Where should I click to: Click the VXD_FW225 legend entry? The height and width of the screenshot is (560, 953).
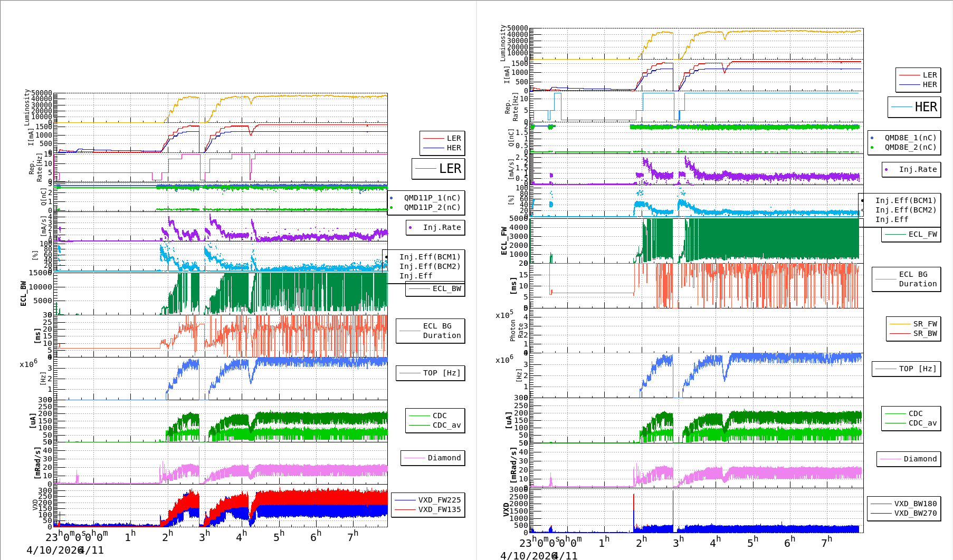439,500
